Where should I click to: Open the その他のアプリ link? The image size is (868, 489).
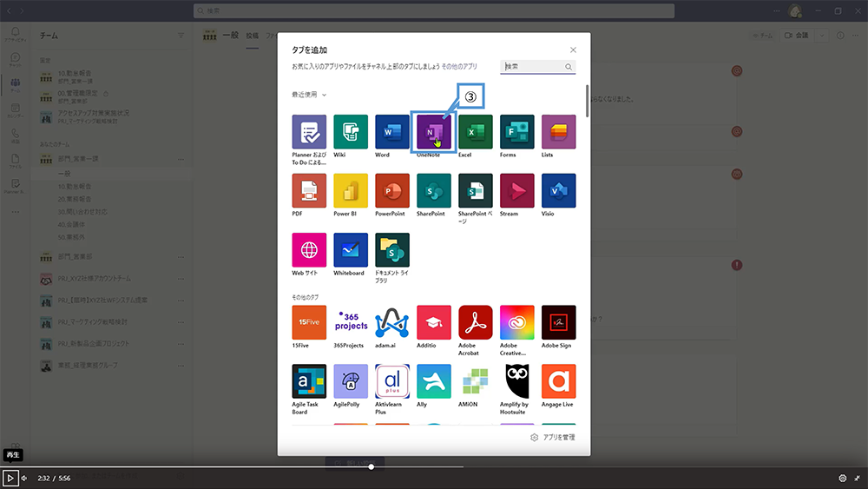pos(459,67)
